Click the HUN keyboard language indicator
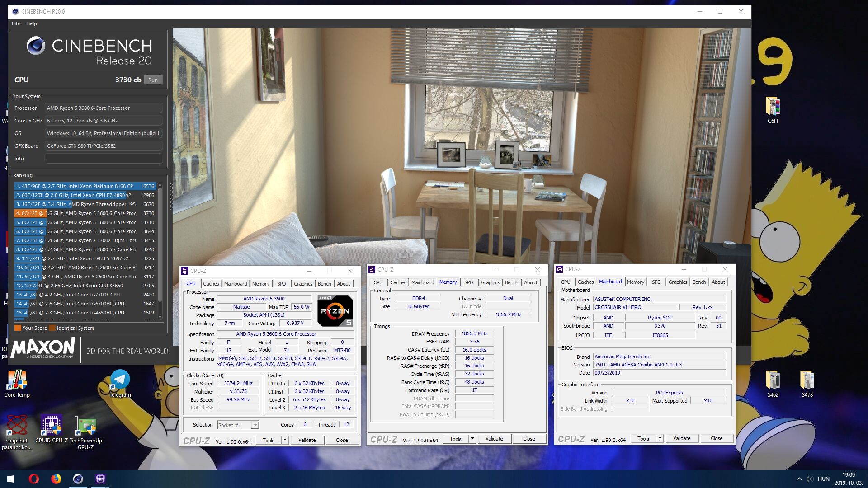This screenshot has height=488, width=868. [824, 479]
